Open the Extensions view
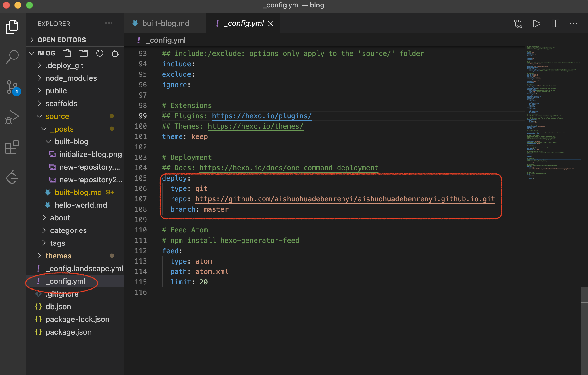Viewport: 588px width, 375px height. coord(12,147)
